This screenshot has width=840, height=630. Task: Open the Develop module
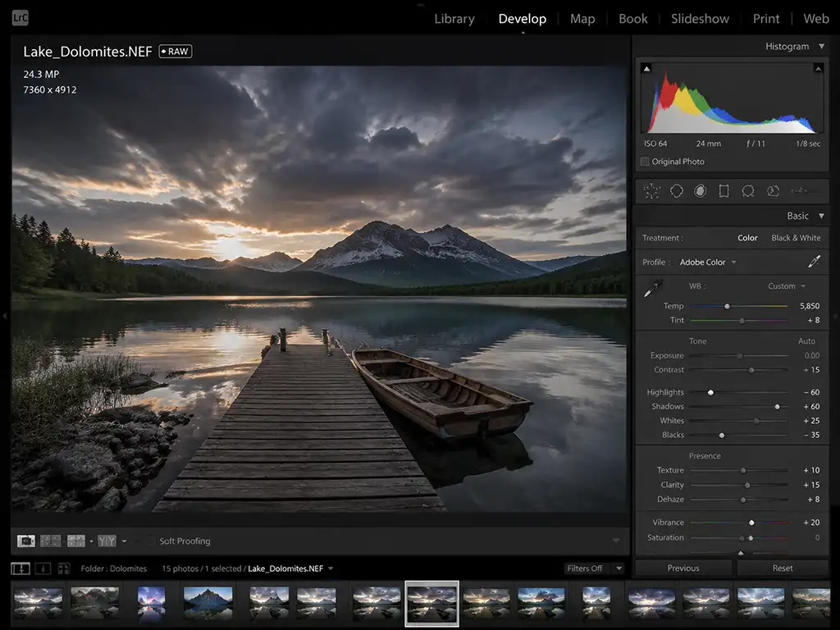tap(523, 19)
